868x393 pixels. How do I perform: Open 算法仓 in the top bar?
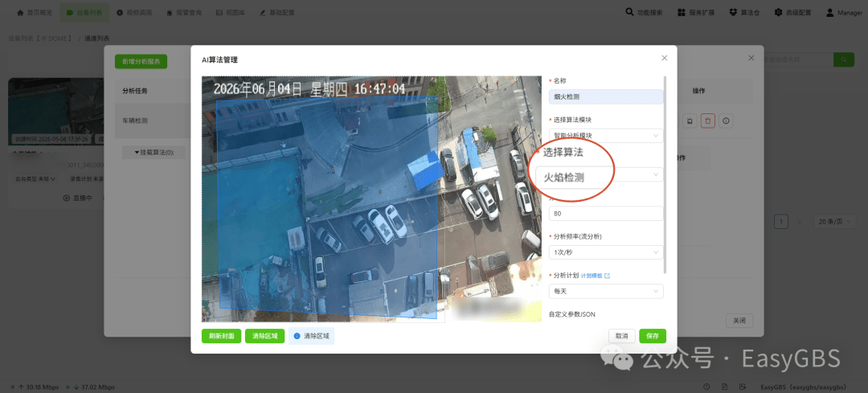[744, 12]
